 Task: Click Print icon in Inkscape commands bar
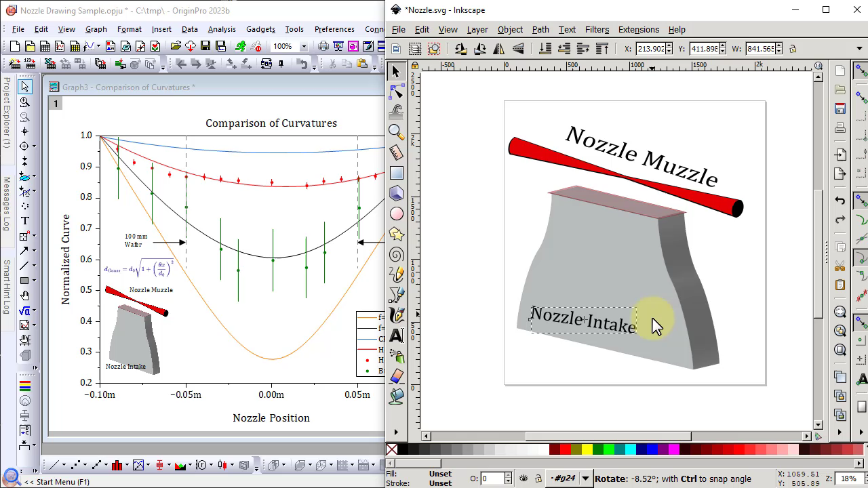[840, 128]
